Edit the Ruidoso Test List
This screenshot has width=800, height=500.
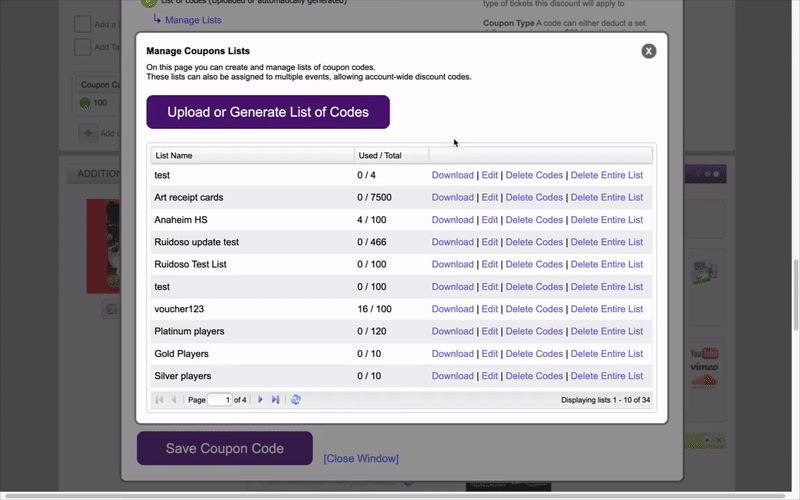tap(489, 264)
